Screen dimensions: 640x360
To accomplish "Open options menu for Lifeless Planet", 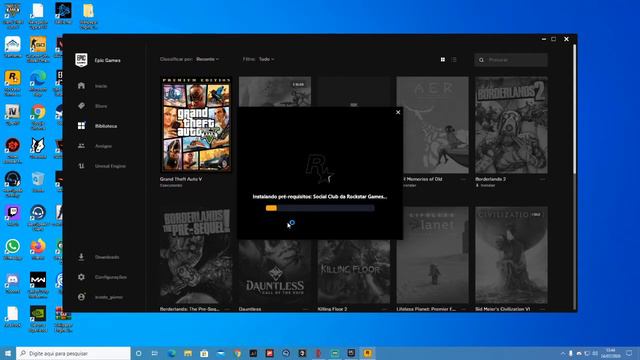I will pyautogui.click(x=464, y=309).
